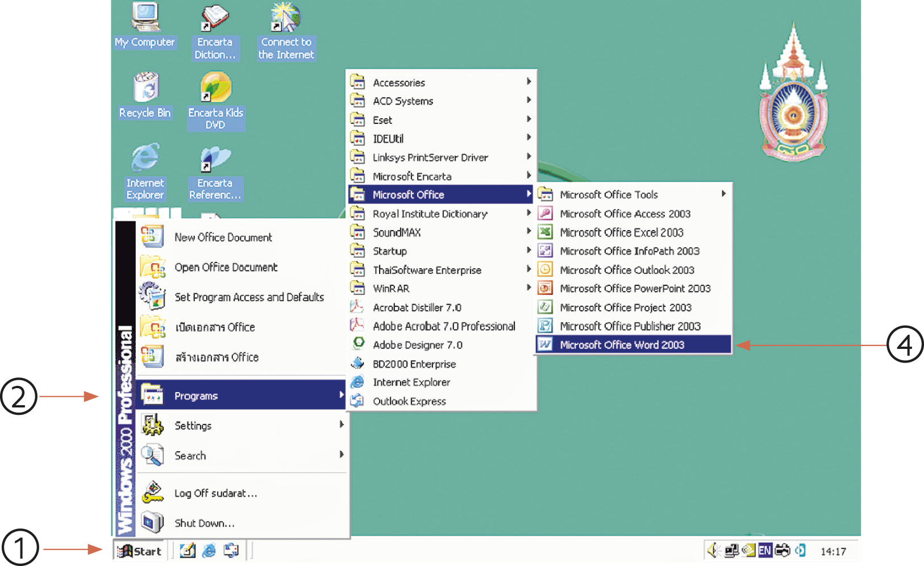The image size is (924, 566).
Task: Launch Microsoft Office InfoPath 2003
Action: [633, 251]
